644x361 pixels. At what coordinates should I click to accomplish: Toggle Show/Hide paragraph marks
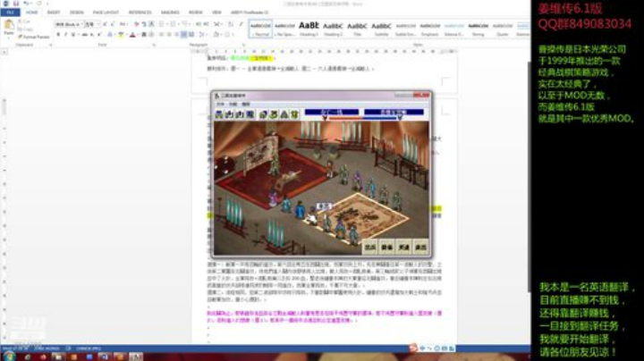coord(241,25)
